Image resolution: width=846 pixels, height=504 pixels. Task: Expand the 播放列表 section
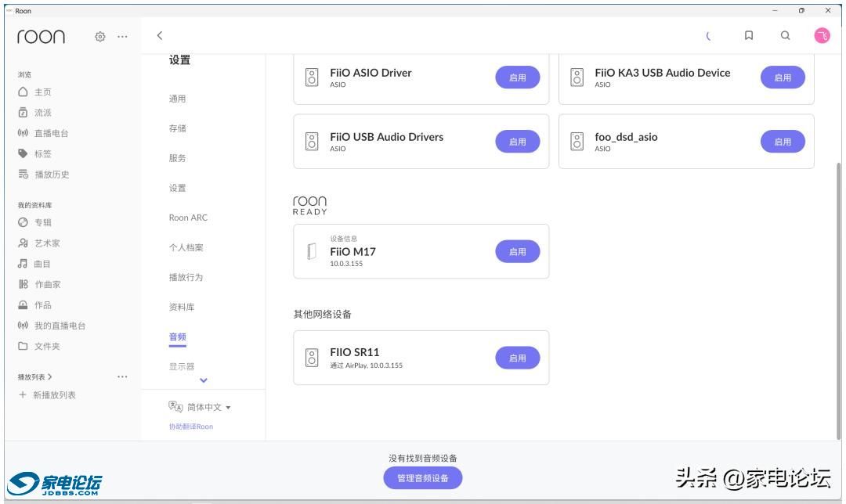34,376
